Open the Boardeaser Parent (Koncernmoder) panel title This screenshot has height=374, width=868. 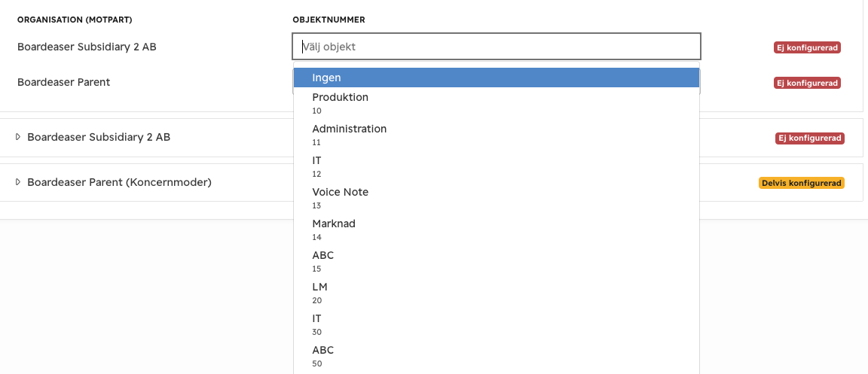pos(120,182)
